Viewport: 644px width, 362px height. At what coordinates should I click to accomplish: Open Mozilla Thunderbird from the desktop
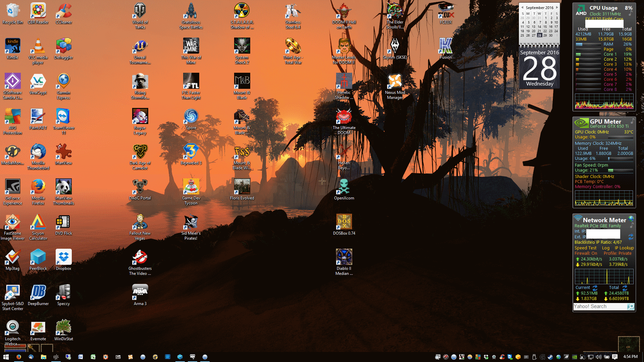38,157
